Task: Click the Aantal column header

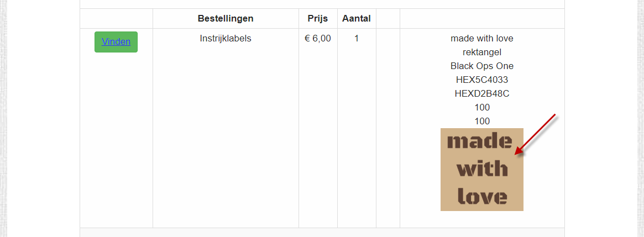Action: [x=357, y=18]
